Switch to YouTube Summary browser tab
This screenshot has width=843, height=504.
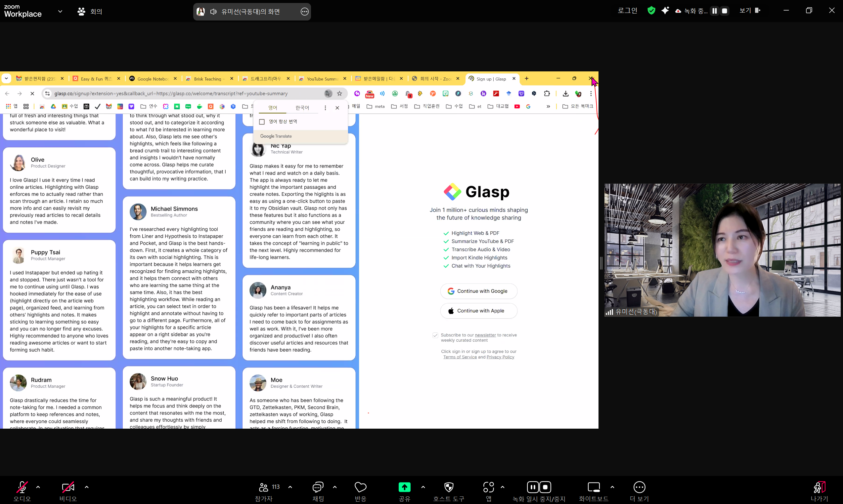(x=322, y=79)
